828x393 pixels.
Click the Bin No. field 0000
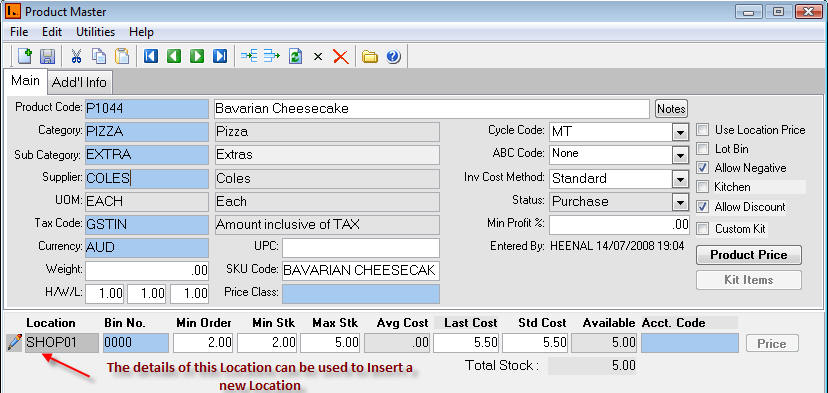pos(136,343)
